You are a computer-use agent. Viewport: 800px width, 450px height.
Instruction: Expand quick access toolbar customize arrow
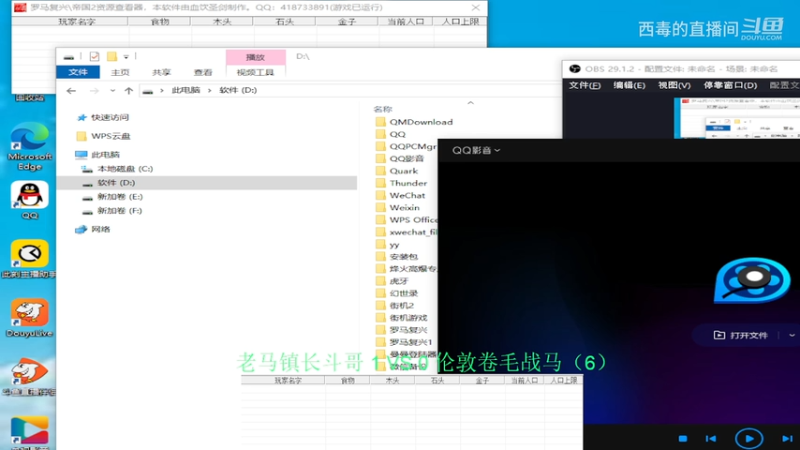(x=126, y=57)
